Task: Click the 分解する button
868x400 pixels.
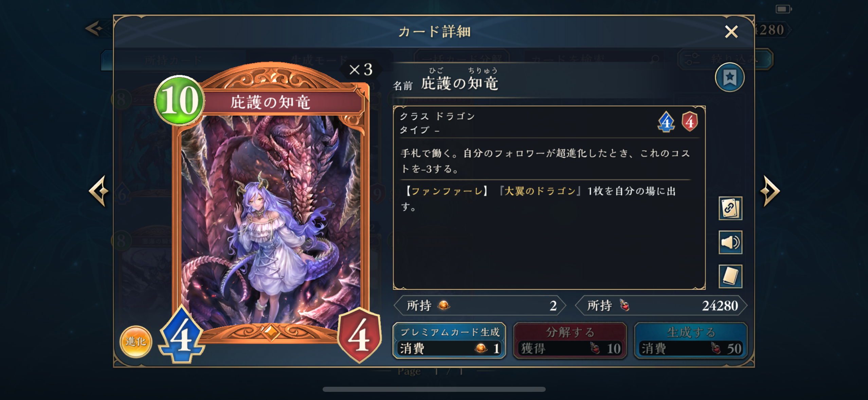Action: click(570, 340)
